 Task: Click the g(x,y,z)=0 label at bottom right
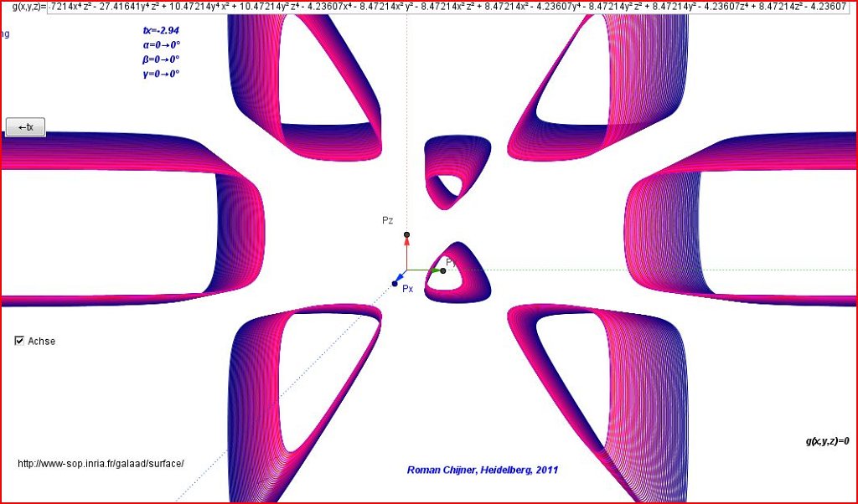click(x=827, y=441)
